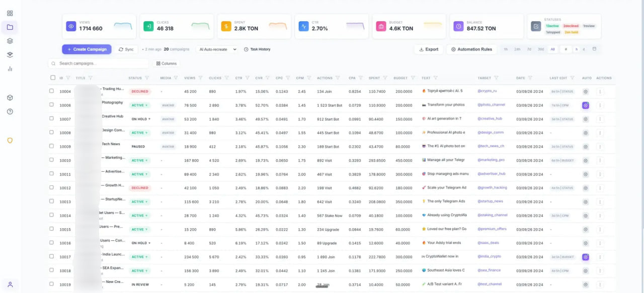Open the @marketing_pro target link
This screenshot has height=293, width=644.
(x=491, y=160)
